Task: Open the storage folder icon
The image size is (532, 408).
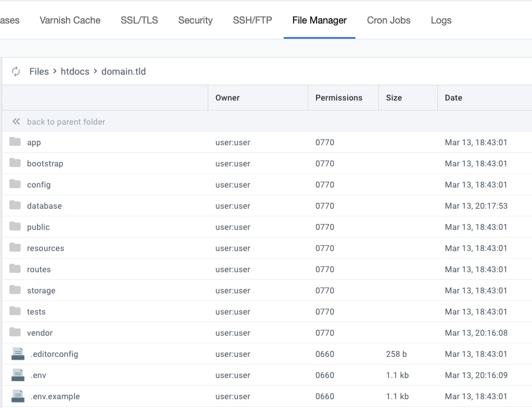Action: [x=14, y=290]
